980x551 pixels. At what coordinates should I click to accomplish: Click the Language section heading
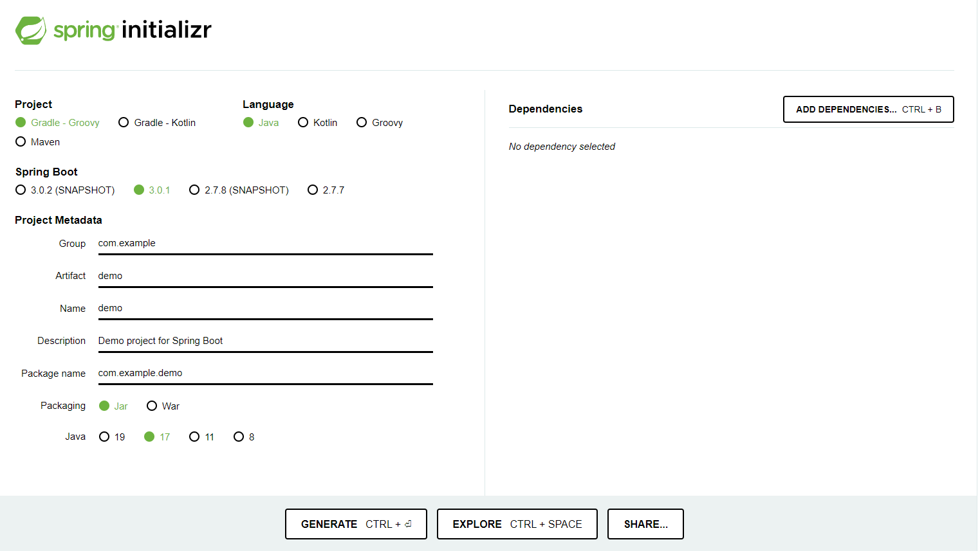268,105
